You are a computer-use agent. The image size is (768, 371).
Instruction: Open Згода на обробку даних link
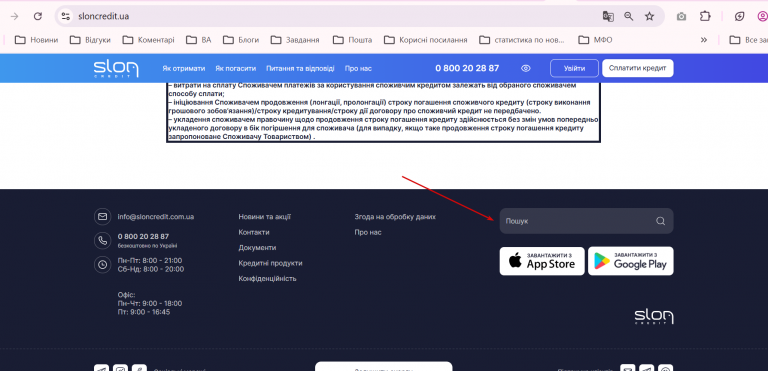tap(395, 217)
